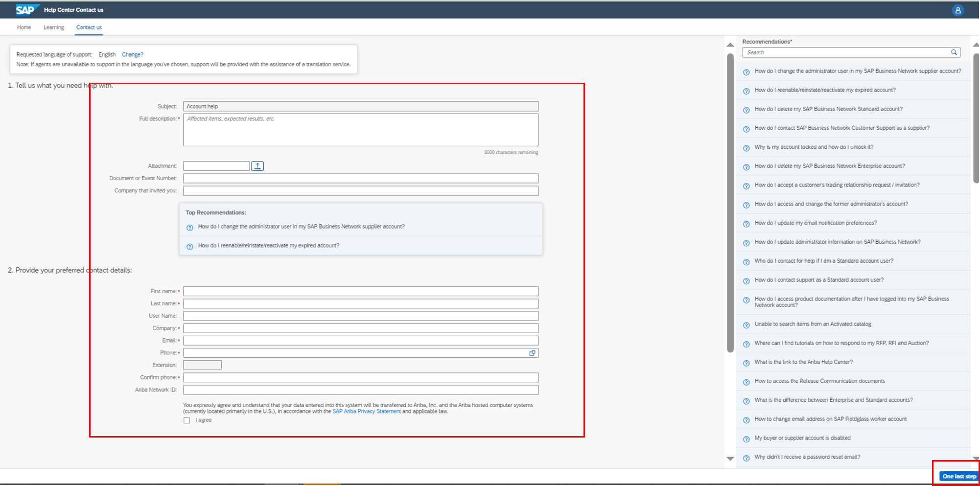Click question icon beside 'contact SAP Business Network Customer Support'
Screen dimensions: 980x486
[x=746, y=129]
